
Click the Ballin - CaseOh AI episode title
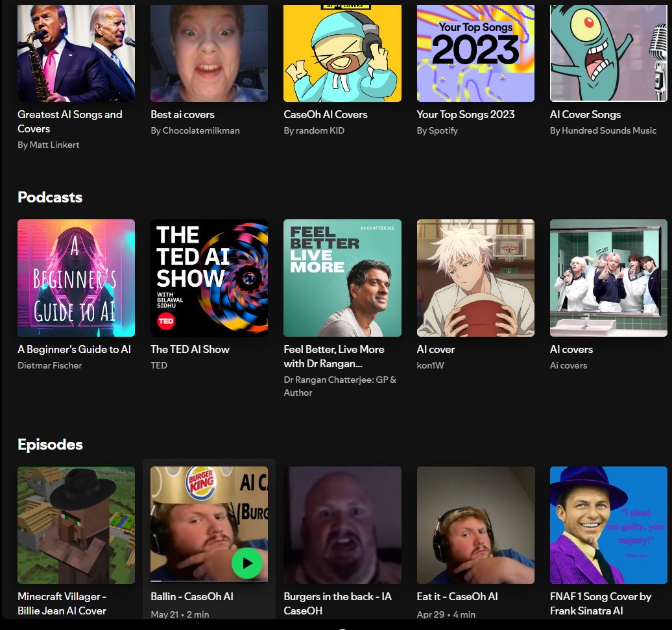coord(192,596)
